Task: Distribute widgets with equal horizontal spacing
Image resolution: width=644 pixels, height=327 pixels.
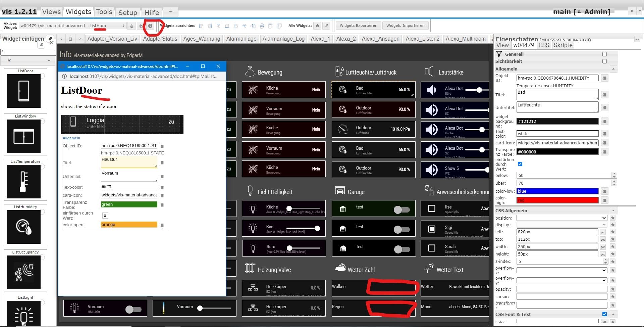Action: click(253, 26)
